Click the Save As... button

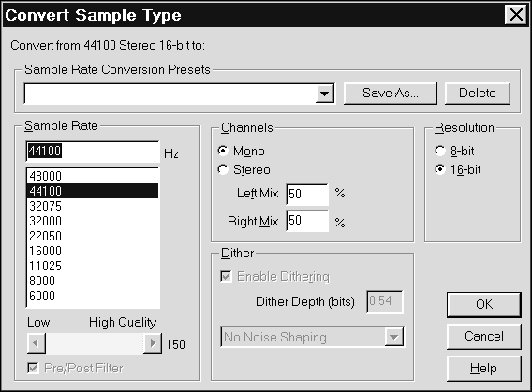click(x=391, y=94)
